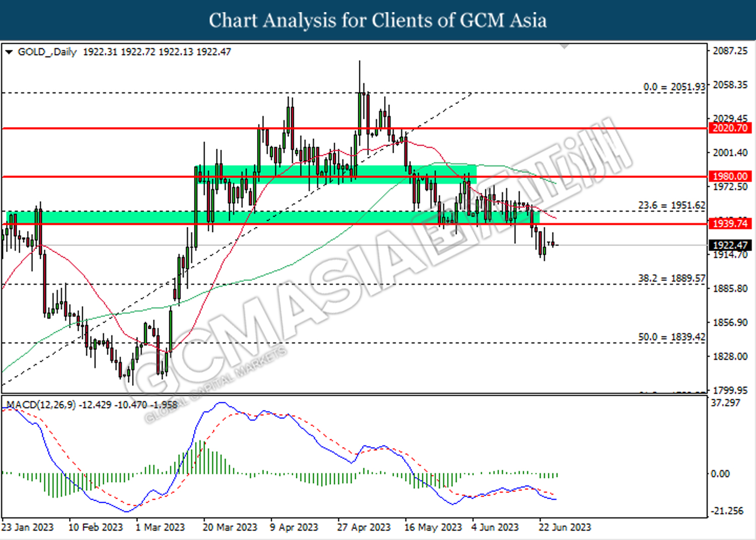Viewport: 756px width, 540px height.
Task: Click the MACD values -12.429 -10.470 -1.958
Action: click(129, 405)
